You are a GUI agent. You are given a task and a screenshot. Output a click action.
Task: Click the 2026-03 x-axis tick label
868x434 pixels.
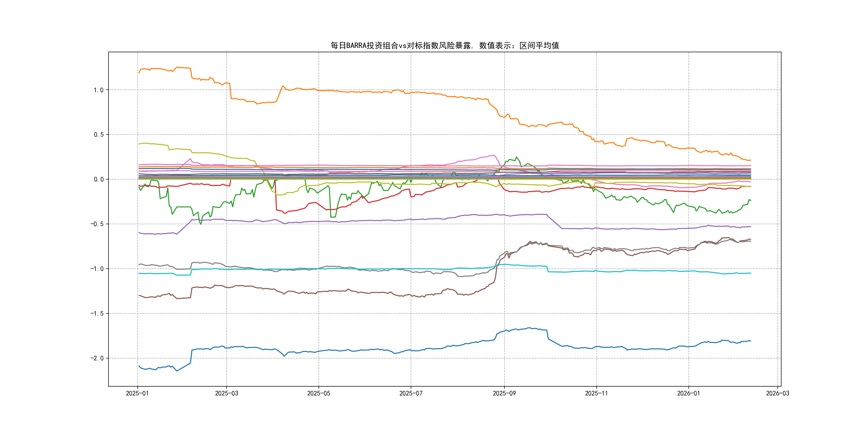pyautogui.click(x=777, y=393)
